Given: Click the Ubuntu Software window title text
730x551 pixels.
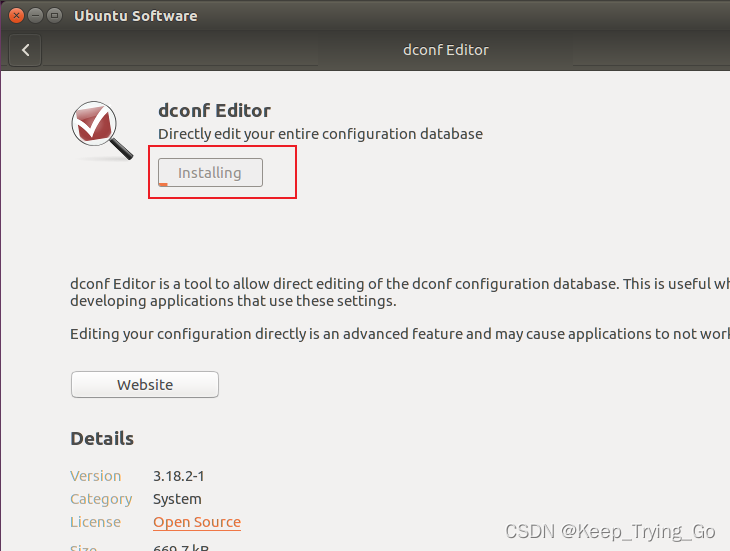Looking at the screenshot, I should click(x=136, y=16).
